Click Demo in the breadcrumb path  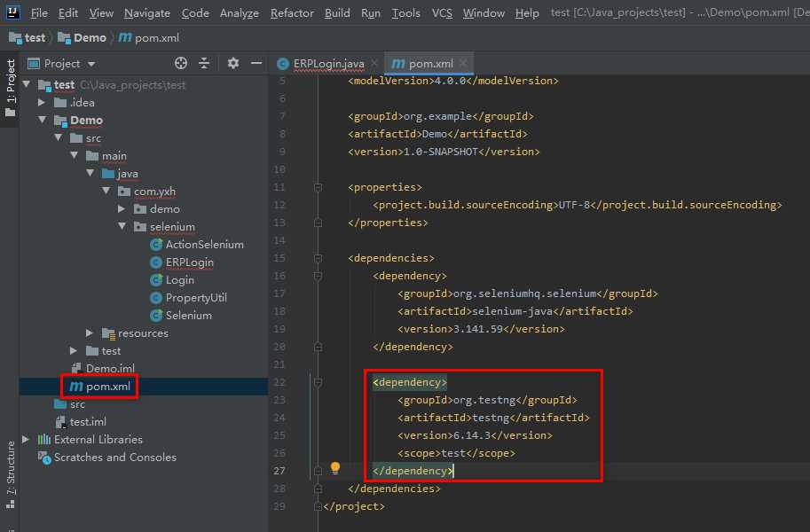[89, 38]
